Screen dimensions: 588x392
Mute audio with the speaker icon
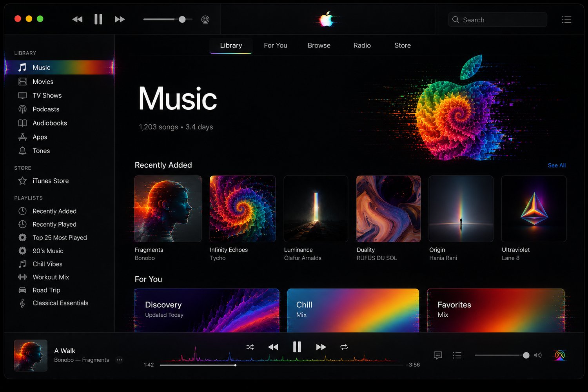538,355
